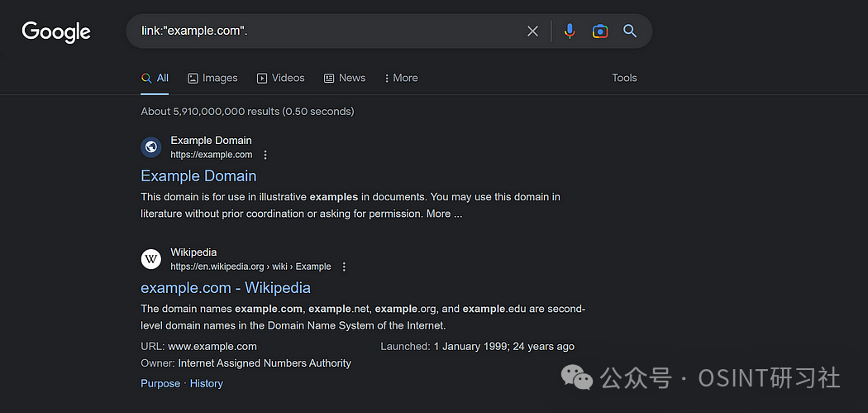Clear the search box with the X icon
This screenshot has width=868, height=413.
[532, 31]
